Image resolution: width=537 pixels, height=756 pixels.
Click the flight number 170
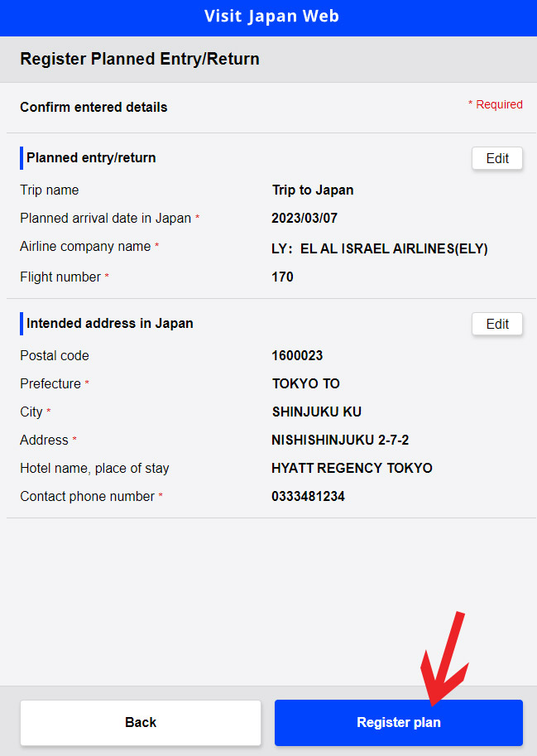point(282,277)
